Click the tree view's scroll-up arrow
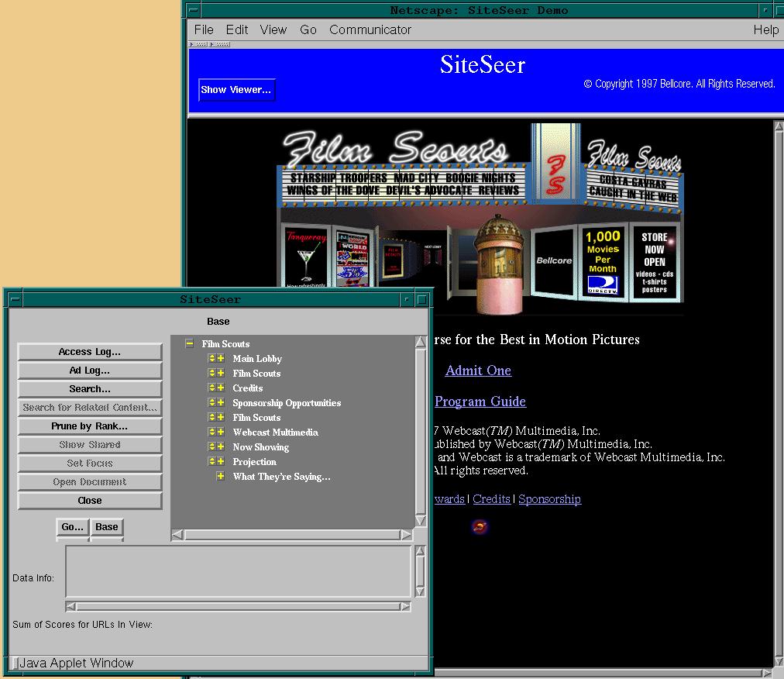 coord(421,342)
